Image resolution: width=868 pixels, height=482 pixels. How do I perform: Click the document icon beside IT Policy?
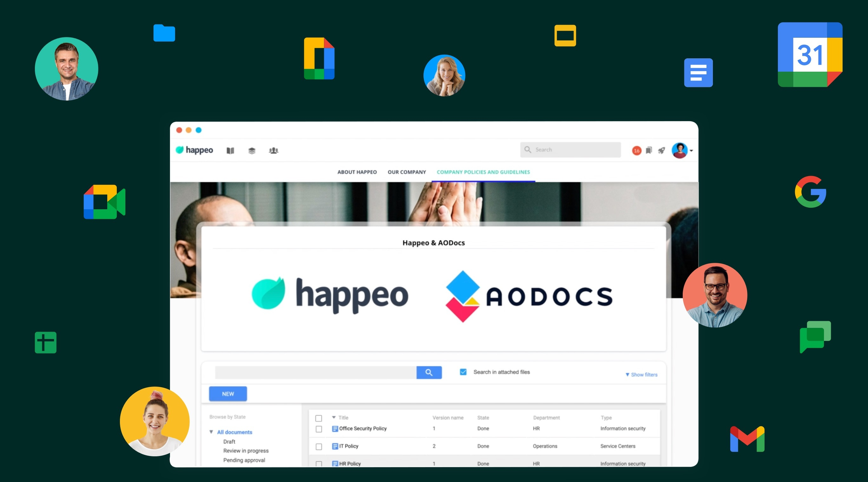coord(335,446)
